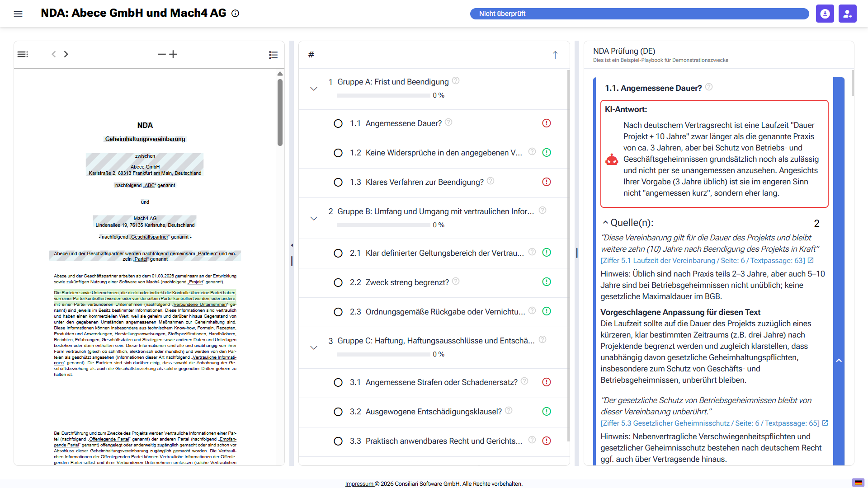Viewport: 868px width, 488px height.
Task: Show help icon beside 1.1 Angemessene Dauer in checklist
Action: 448,122
